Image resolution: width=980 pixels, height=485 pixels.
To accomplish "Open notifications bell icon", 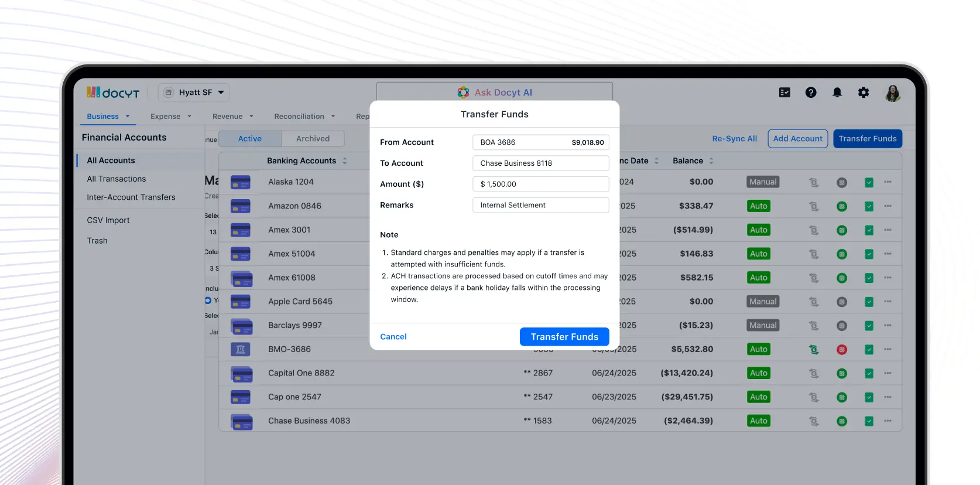I will [837, 93].
